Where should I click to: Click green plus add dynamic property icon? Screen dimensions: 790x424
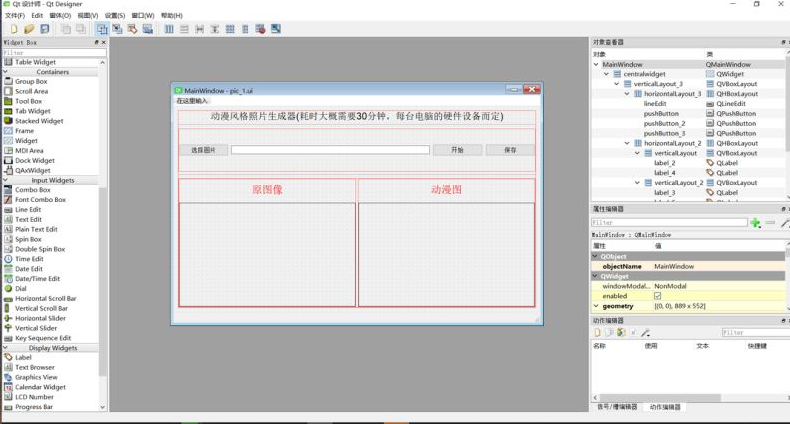pos(755,222)
